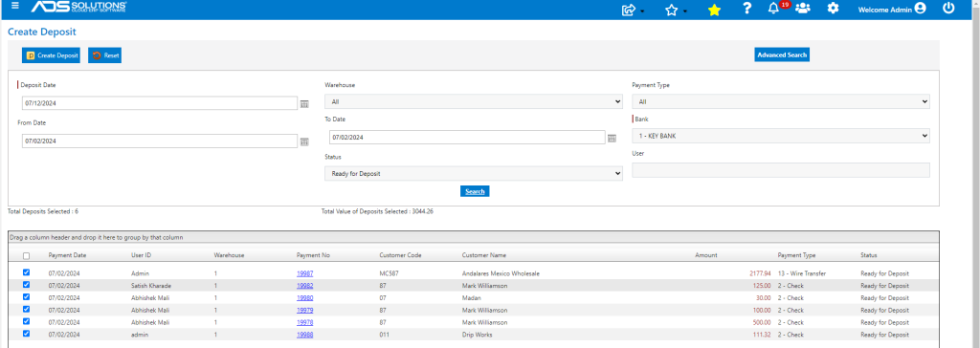Open payment number 19982 link

(305, 286)
